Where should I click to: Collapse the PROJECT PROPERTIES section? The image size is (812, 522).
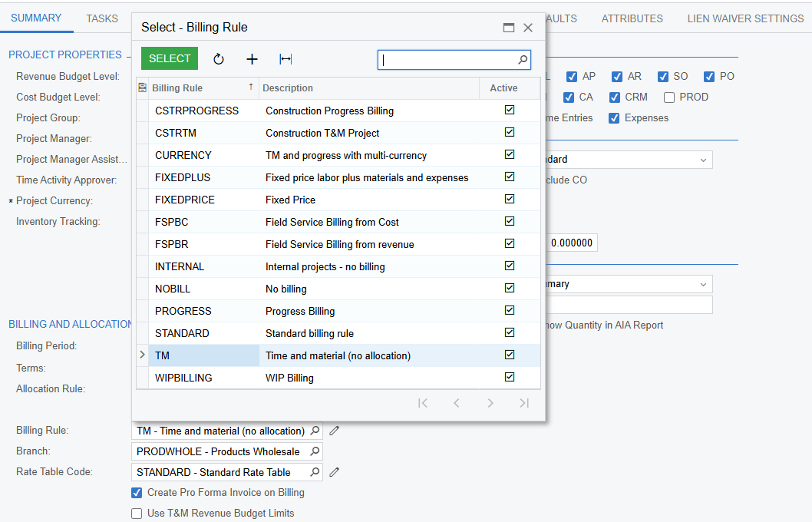tap(127, 55)
